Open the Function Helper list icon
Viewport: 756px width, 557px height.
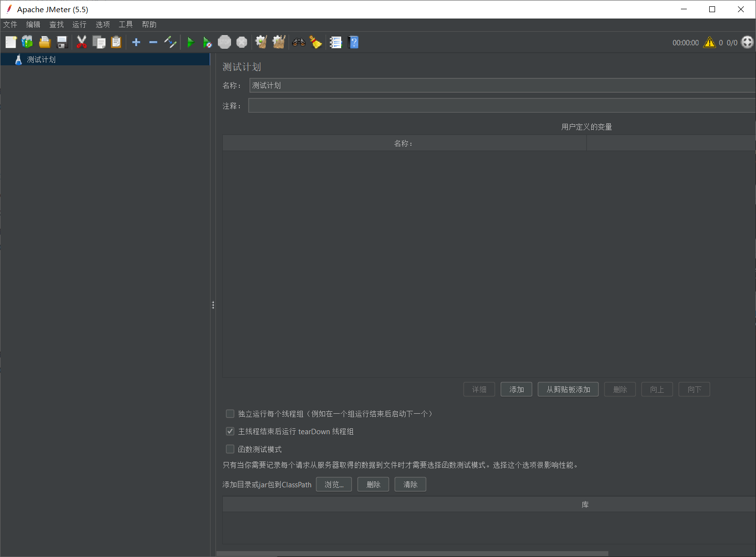pos(336,42)
